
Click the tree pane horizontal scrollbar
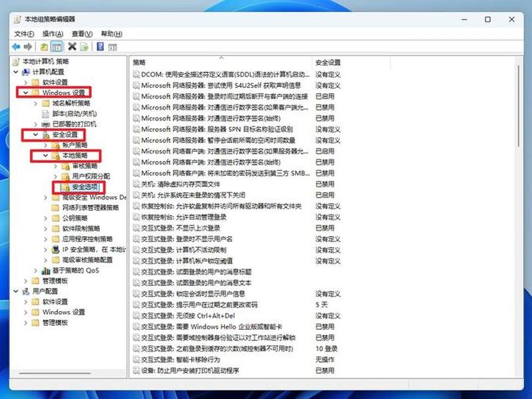(x=55, y=373)
